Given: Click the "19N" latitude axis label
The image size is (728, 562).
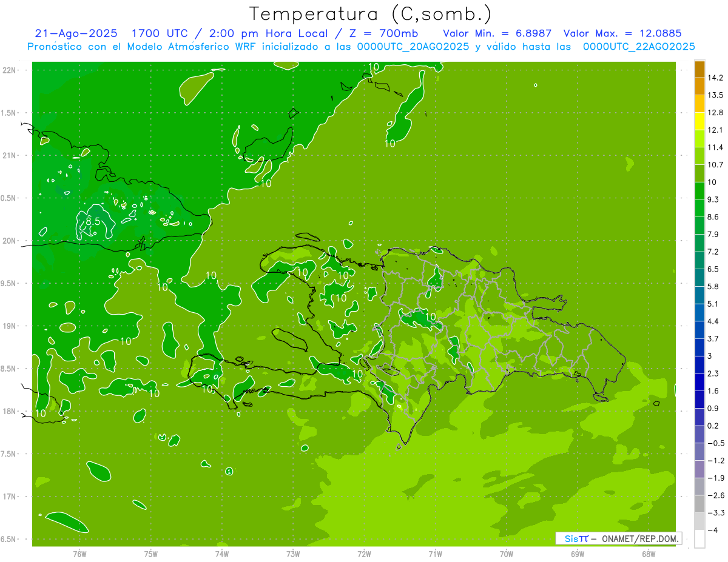Looking at the screenshot, I should [9, 326].
